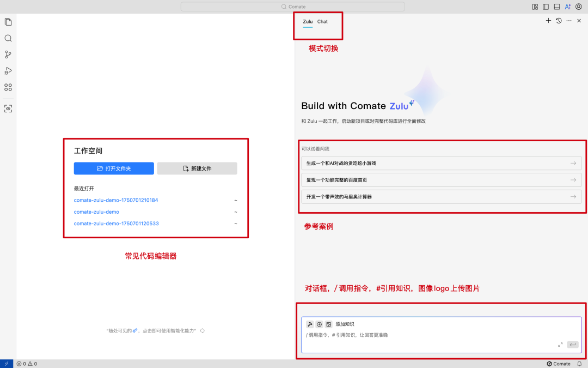This screenshot has width=588, height=368.
Task: Click the Comate search box in title bar
Action: click(293, 7)
